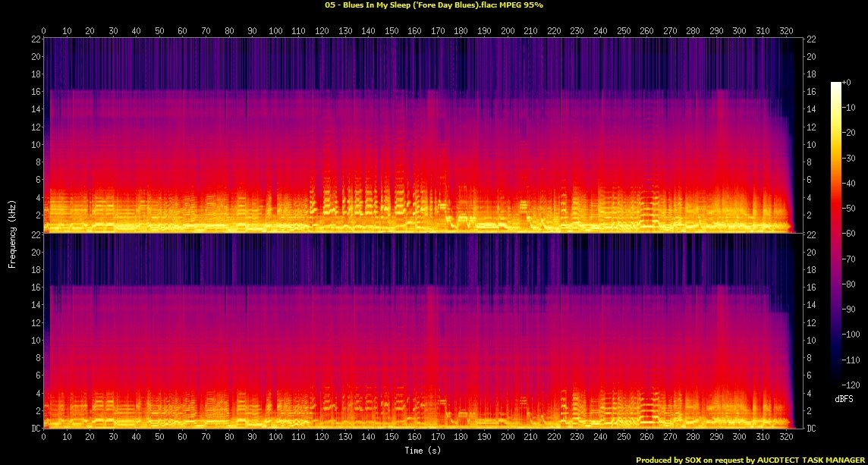Click the 50 s mark on the bottom time axis
This screenshot has height=465, width=868.
(x=159, y=438)
